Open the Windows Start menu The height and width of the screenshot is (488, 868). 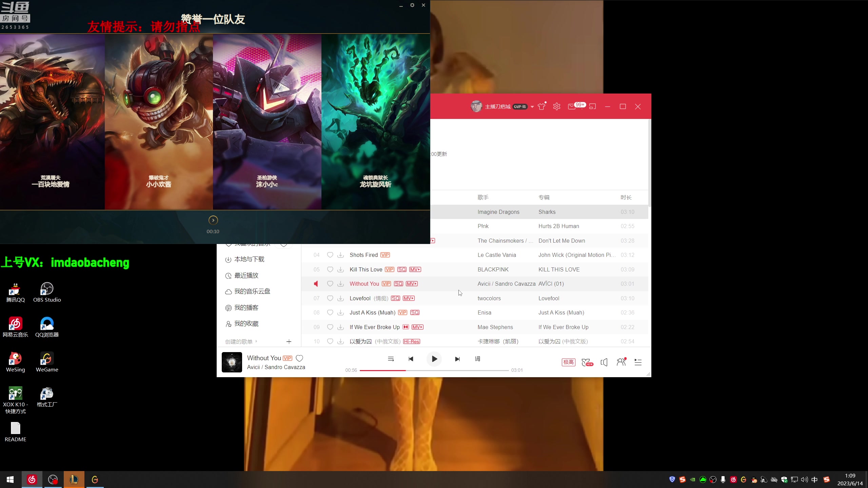[10, 480]
